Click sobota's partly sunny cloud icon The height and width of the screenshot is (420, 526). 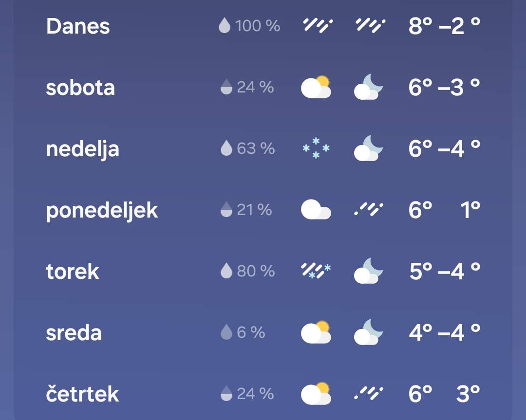316,87
